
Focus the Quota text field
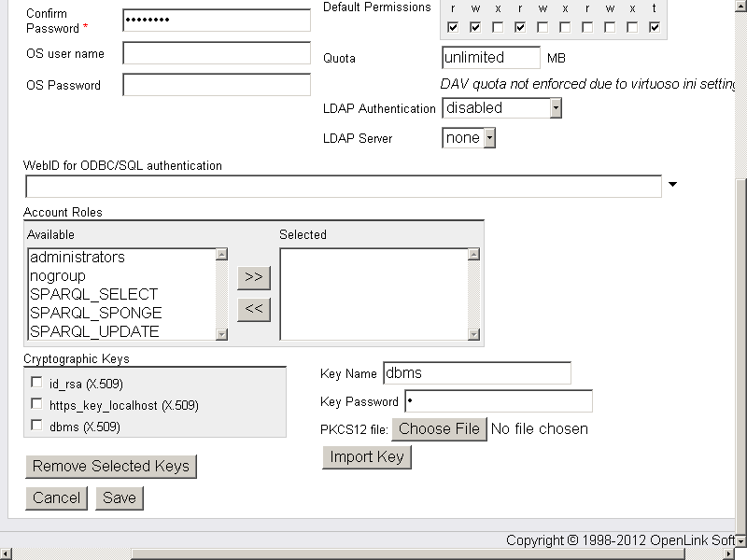[490, 58]
